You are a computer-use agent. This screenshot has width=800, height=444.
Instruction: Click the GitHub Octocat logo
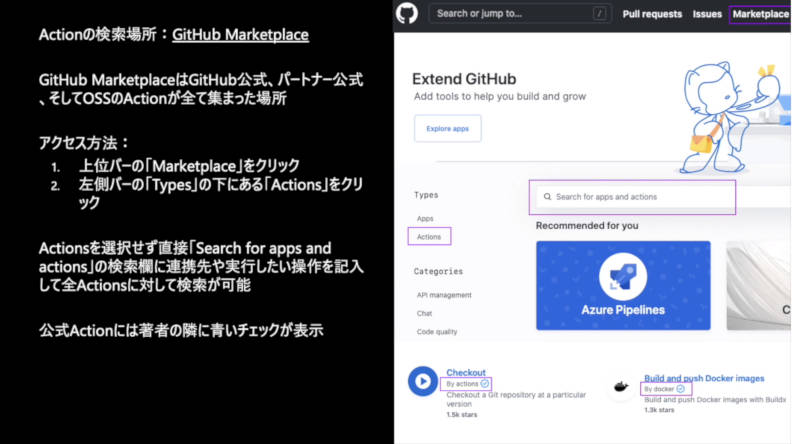click(407, 13)
